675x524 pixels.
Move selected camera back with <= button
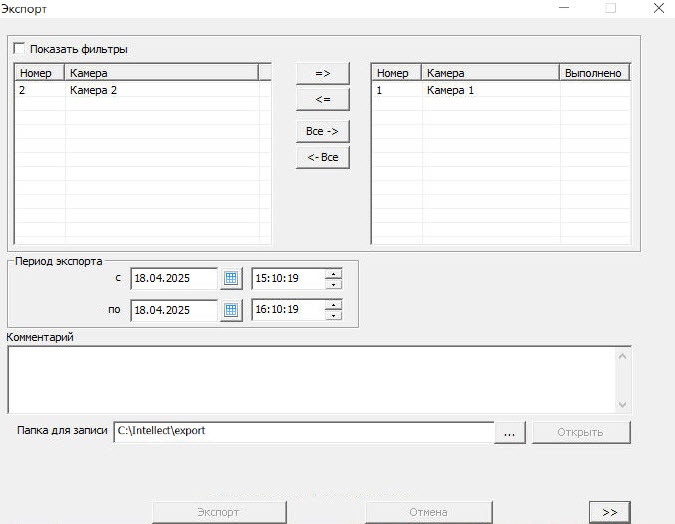[x=322, y=99]
